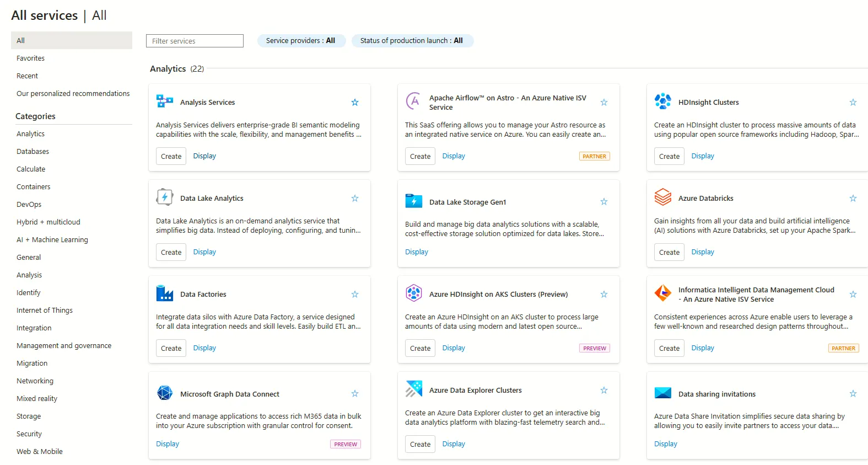Select the Management and governance category

tap(64, 345)
